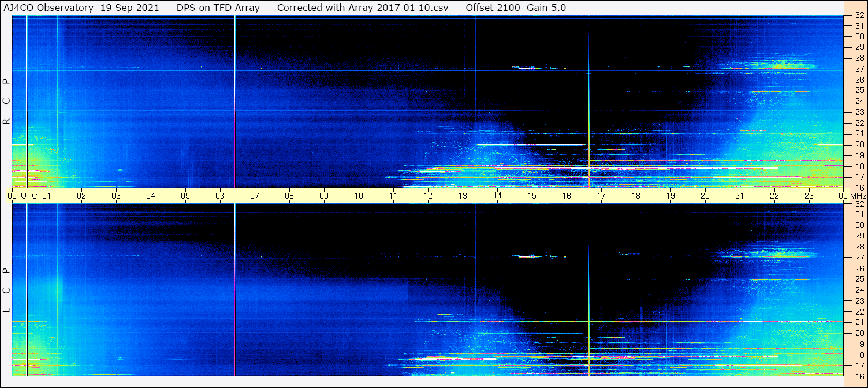Click the vertical 'R C P' panel label

(x=7, y=102)
